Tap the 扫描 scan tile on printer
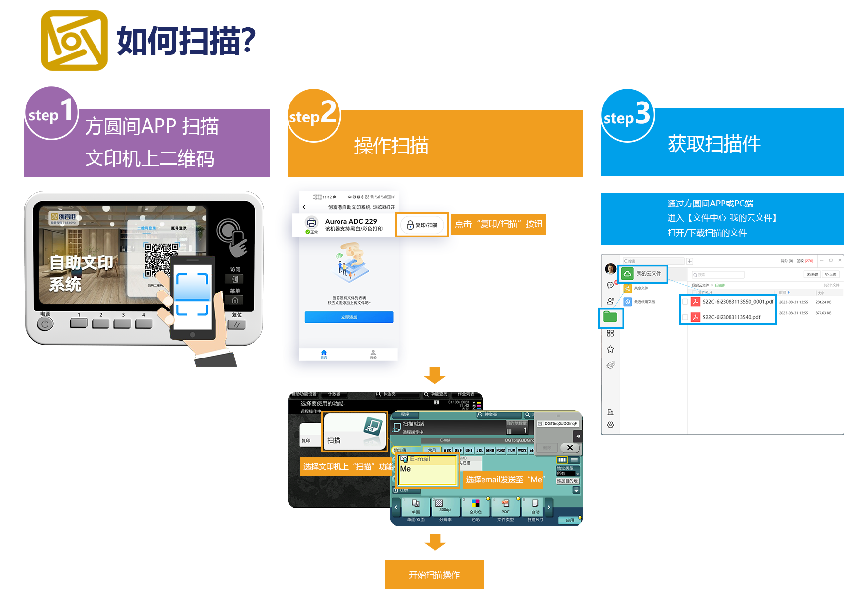The image size is (868, 614). click(x=354, y=431)
